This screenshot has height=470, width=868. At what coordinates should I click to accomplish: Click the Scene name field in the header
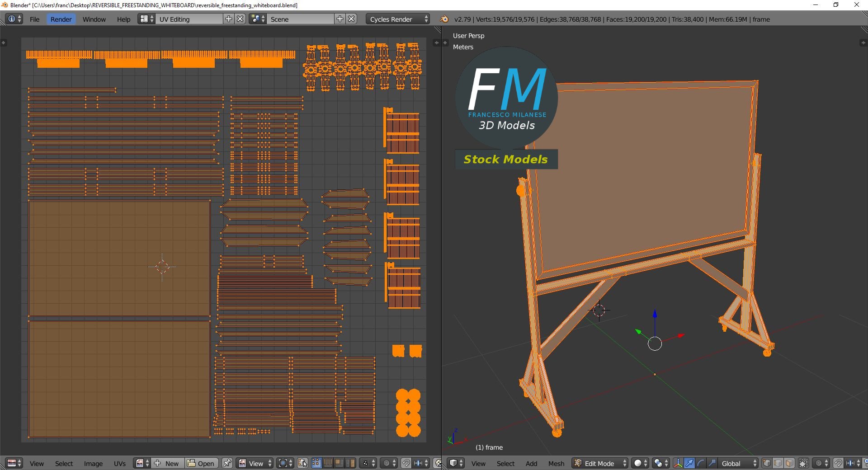click(x=301, y=19)
